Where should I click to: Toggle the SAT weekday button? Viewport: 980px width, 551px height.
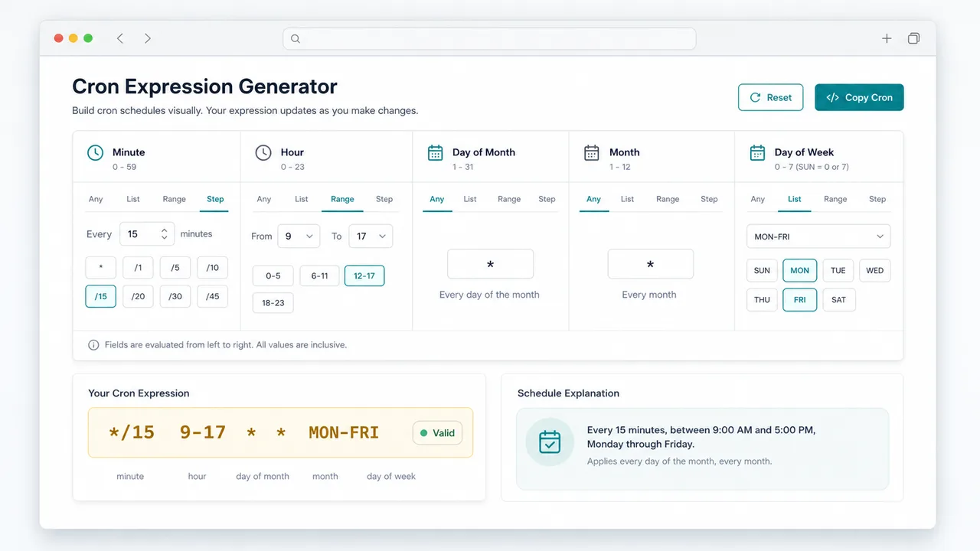point(839,299)
